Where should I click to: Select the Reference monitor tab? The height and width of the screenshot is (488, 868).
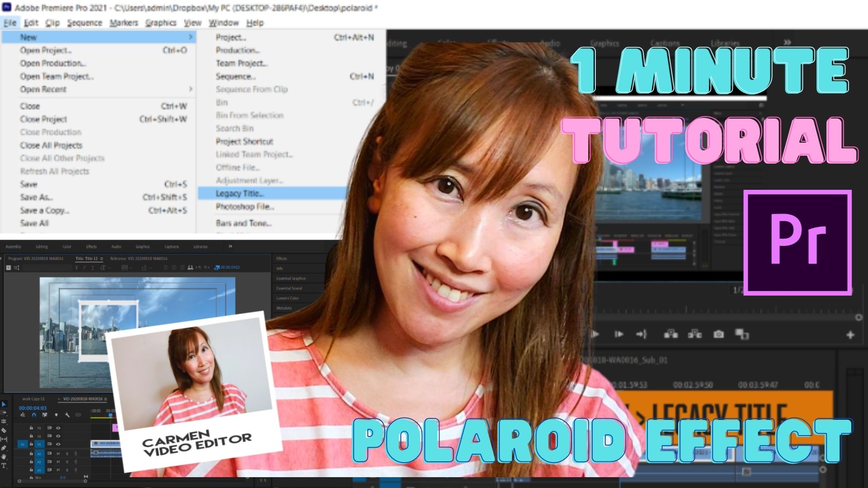click(x=139, y=259)
